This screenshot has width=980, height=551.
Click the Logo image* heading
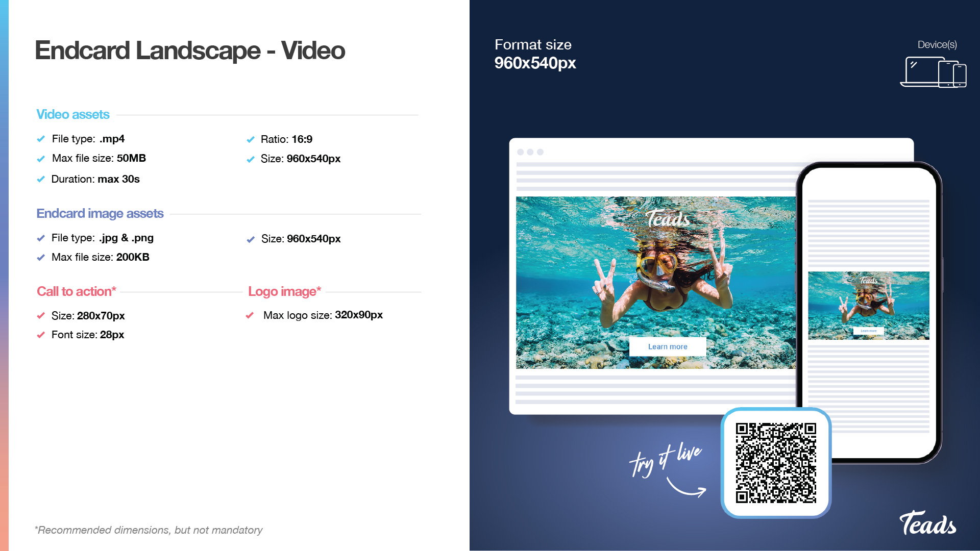coord(284,291)
